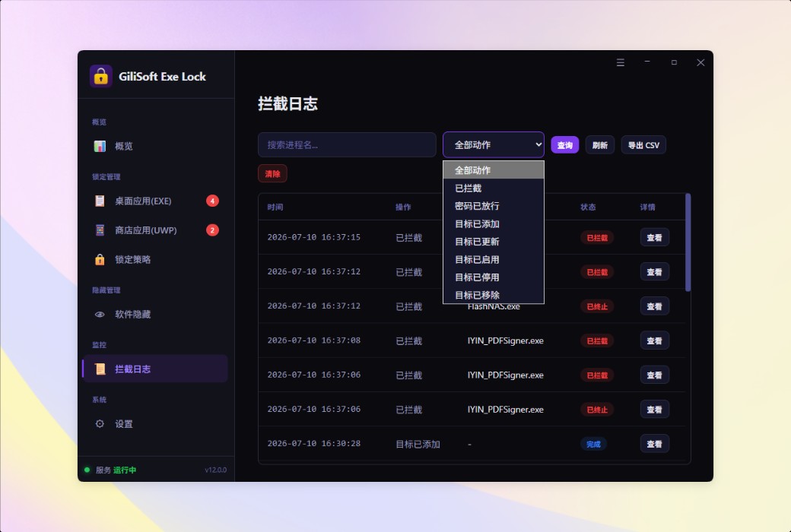Select 密码已放行 in the dropdown
This screenshot has height=532, width=791.
(x=494, y=206)
